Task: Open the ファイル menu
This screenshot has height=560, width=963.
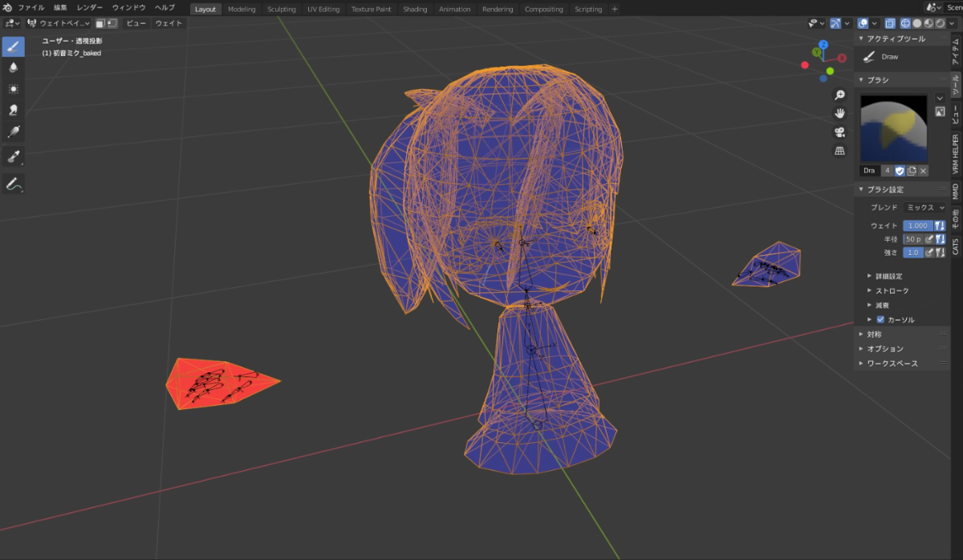Action: (x=31, y=7)
